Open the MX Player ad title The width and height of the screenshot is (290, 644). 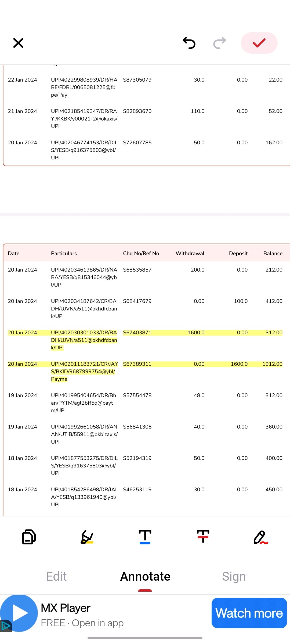coord(66,608)
